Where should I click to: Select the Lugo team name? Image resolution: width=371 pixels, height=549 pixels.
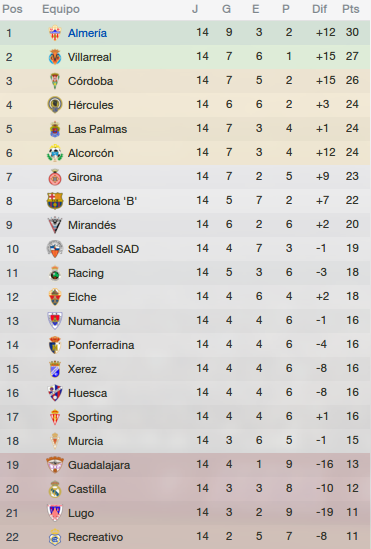click(x=81, y=513)
